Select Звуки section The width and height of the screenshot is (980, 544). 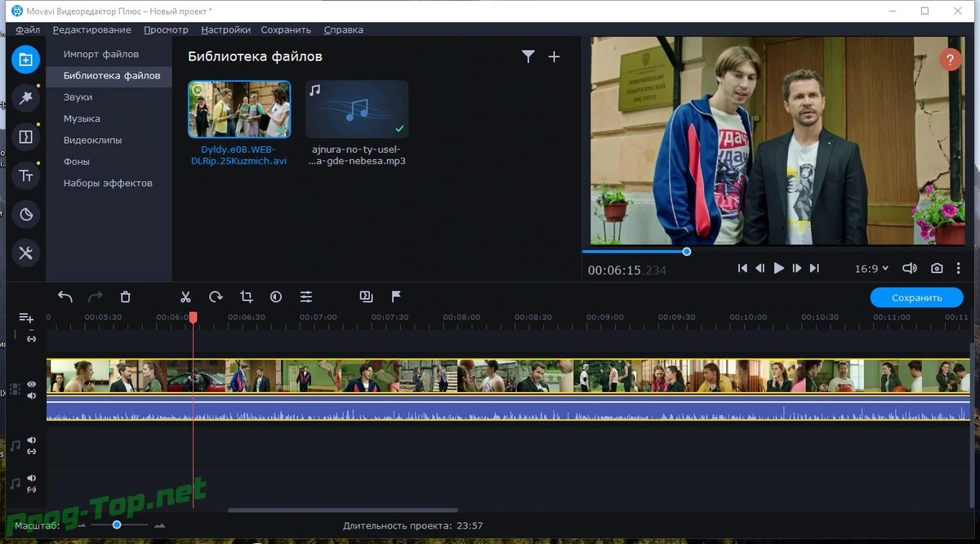(109, 97)
